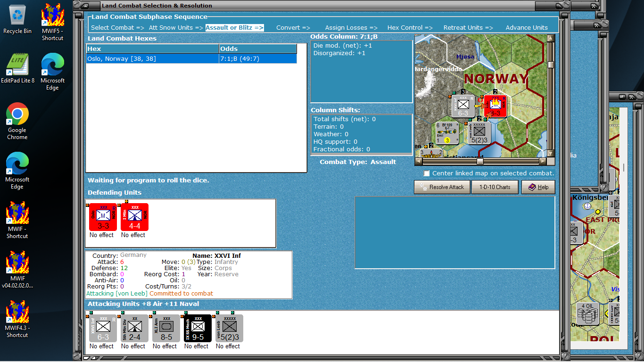Click the 'Combat Type: Assault' label

point(358,162)
